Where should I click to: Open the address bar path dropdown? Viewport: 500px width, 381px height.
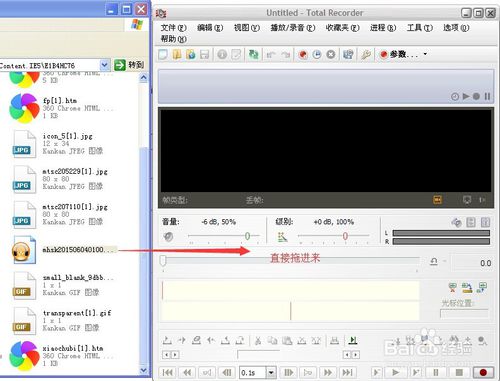click(x=105, y=65)
